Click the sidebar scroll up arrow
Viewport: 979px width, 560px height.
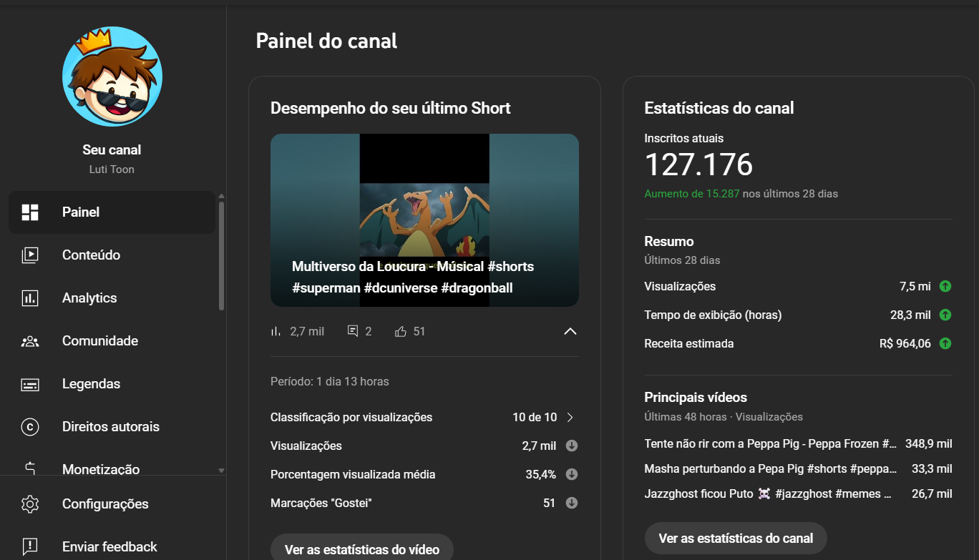click(221, 196)
